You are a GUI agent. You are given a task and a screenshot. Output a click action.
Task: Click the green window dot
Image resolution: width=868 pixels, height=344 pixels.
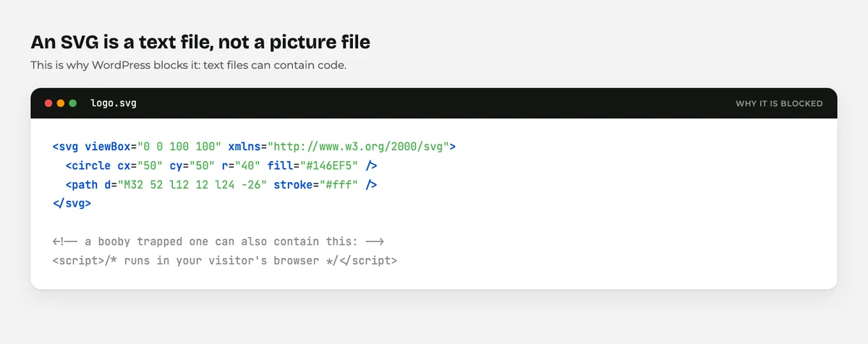73,103
